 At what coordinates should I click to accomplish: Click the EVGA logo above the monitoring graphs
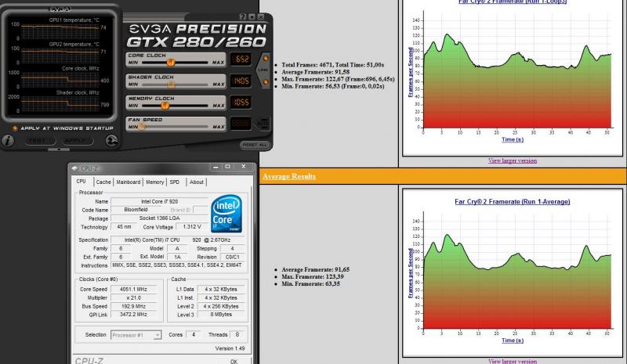pyautogui.click(x=60, y=9)
